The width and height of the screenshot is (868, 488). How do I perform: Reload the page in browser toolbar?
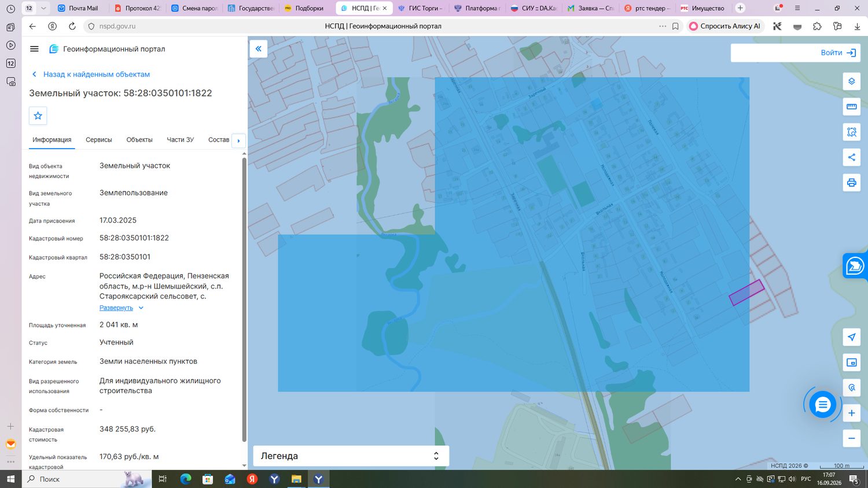[72, 26]
